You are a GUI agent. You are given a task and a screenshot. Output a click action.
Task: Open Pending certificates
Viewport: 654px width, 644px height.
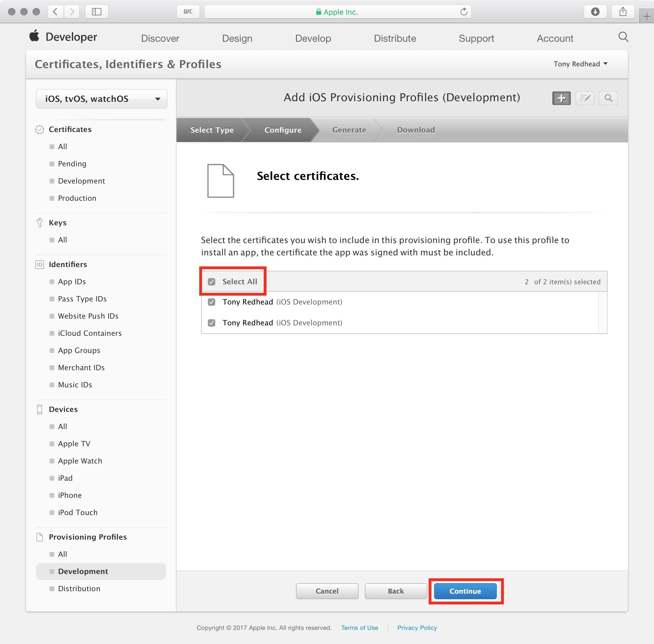(72, 164)
